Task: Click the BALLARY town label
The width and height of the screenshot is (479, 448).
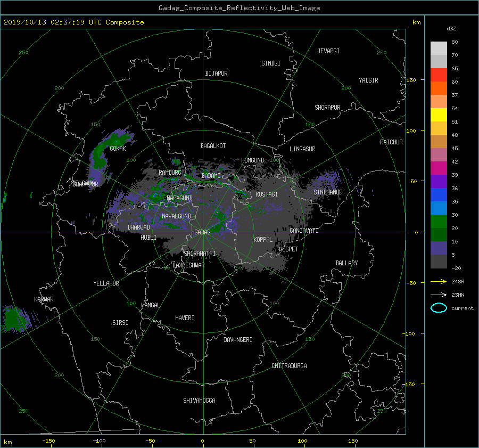Action: coord(346,263)
